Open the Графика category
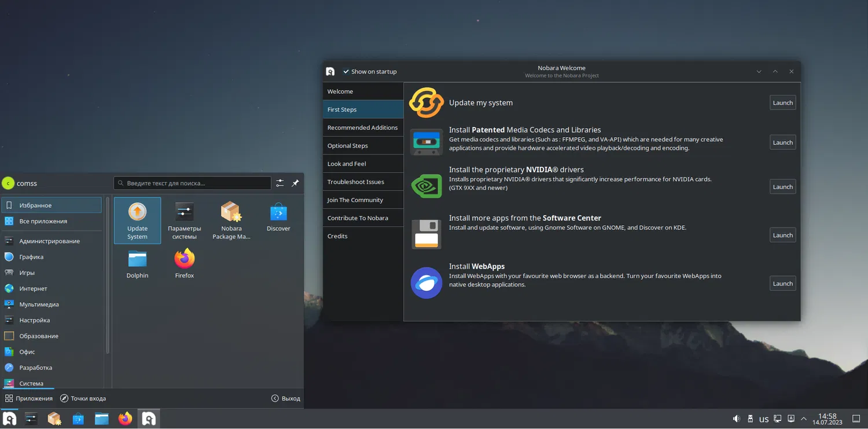 (52, 256)
